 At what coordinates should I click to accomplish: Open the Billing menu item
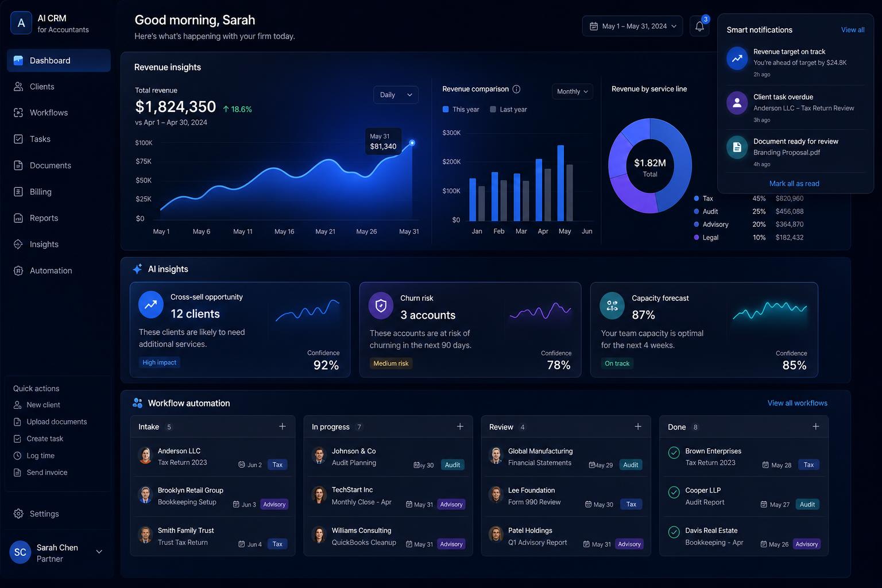tap(59, 192)
